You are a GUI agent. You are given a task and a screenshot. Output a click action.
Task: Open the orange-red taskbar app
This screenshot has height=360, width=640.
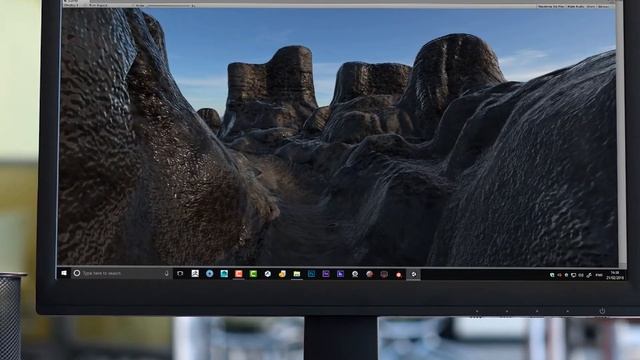239,274
